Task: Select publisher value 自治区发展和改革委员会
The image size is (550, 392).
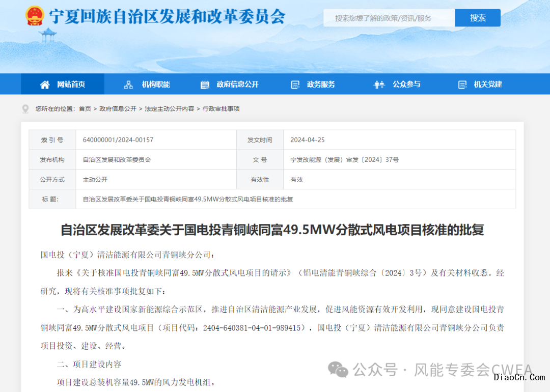Action: [117, 160]
